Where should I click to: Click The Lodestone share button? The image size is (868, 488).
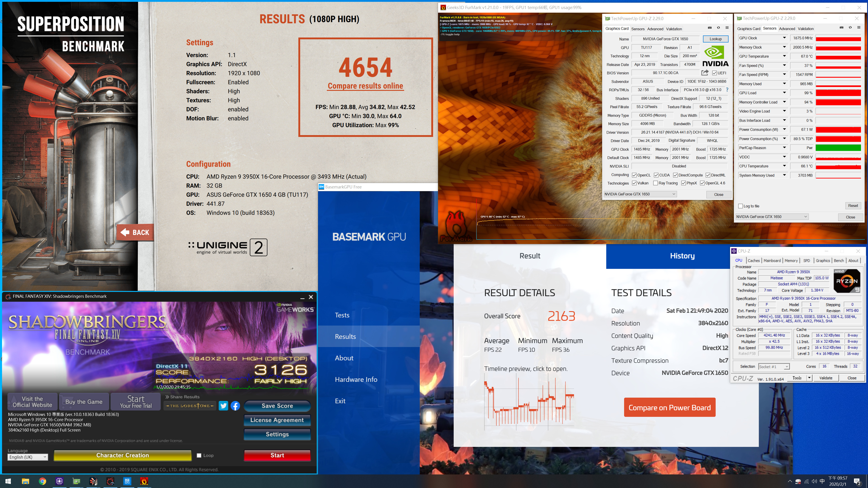tap(190, 406)
